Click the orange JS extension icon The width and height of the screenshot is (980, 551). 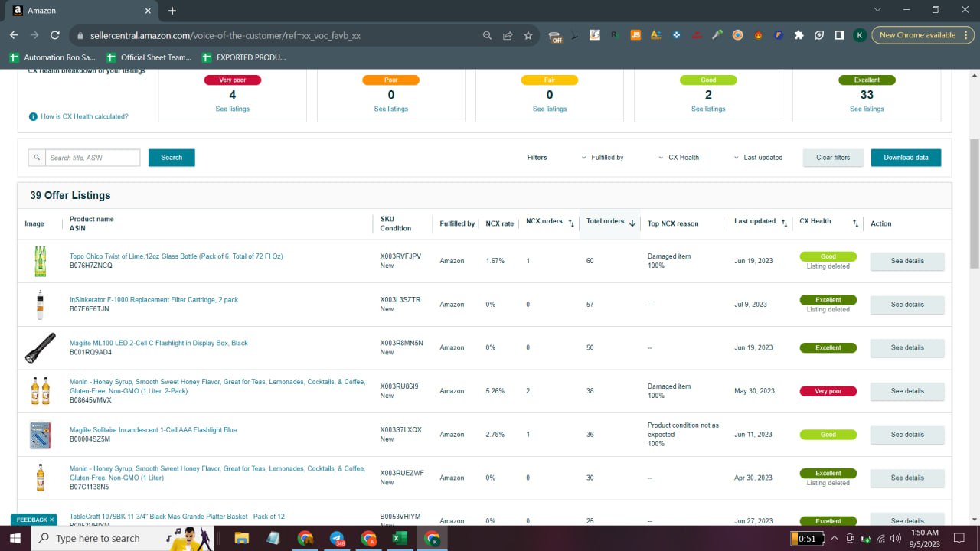pyautogui.click(x=635, y=35)
